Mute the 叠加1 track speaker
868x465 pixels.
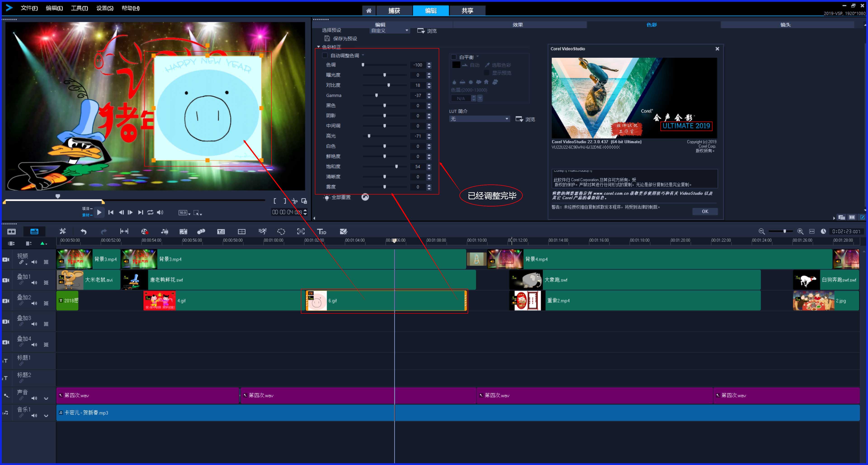(34, 283)
